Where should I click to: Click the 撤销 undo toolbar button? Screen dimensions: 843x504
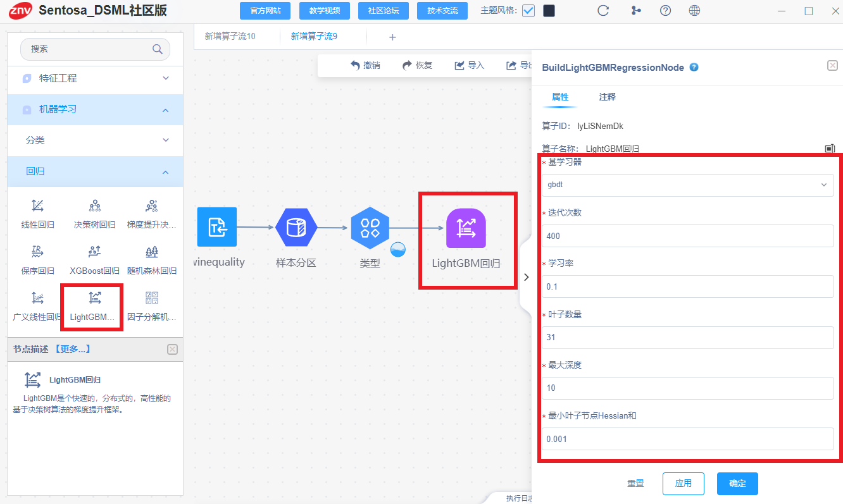tap(365, 66)
